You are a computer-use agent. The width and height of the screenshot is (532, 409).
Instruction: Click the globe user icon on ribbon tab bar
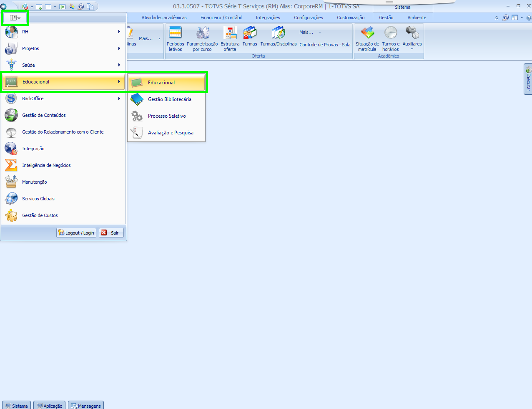point(506,18)
